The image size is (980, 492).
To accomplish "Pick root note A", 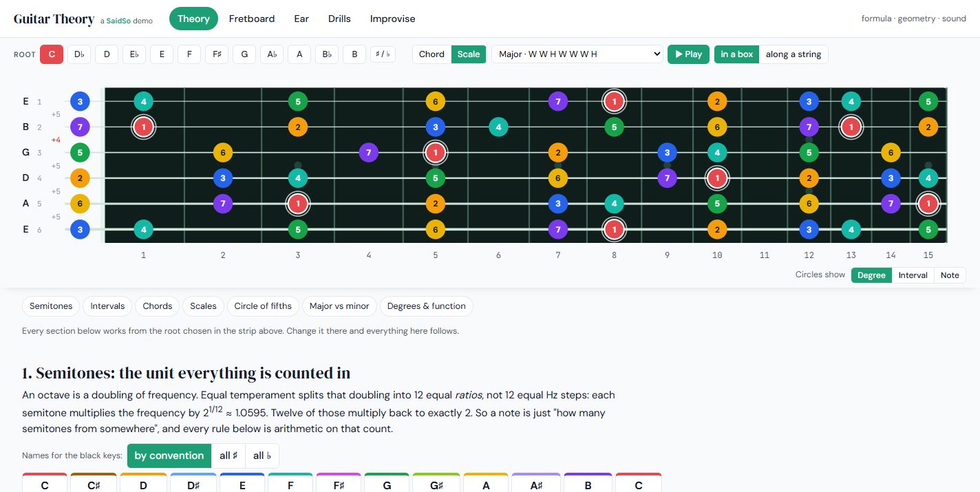I will (299, 54).
